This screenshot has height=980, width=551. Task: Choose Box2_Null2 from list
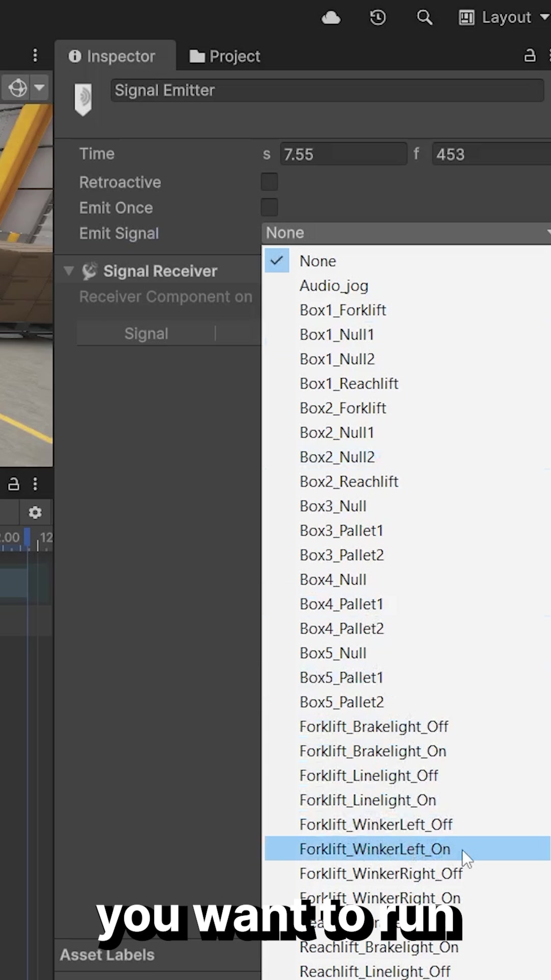pyautogui.click(x=407, y=457)
